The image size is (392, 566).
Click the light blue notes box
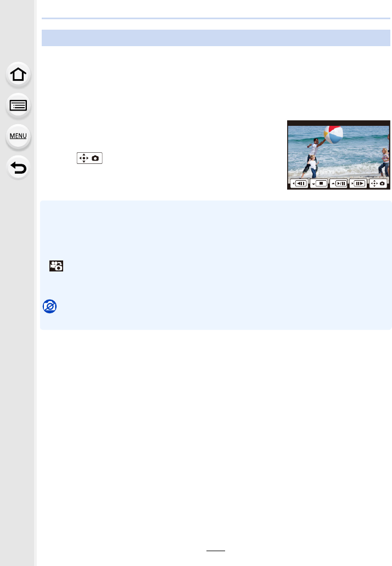216,265
